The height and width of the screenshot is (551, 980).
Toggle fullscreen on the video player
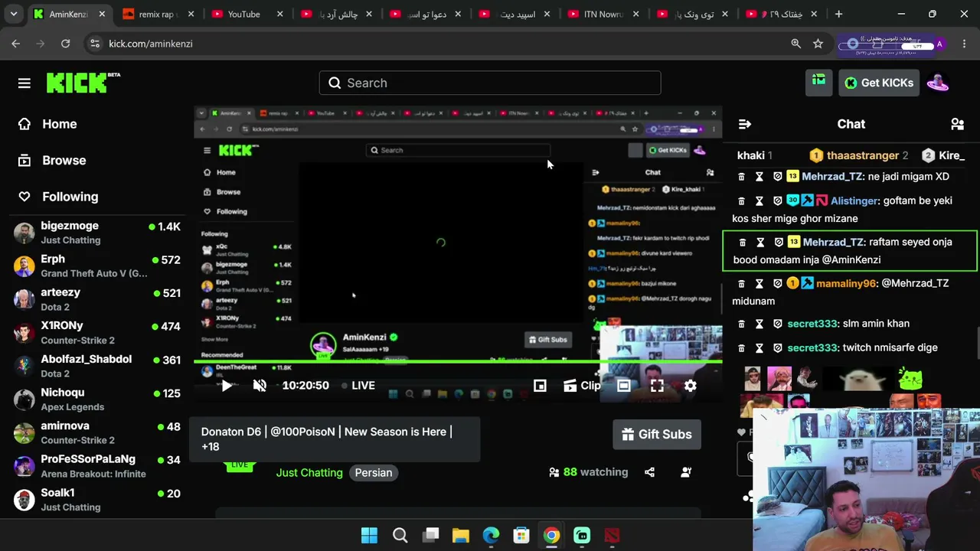pyautogui.click(x=657, y=386)
